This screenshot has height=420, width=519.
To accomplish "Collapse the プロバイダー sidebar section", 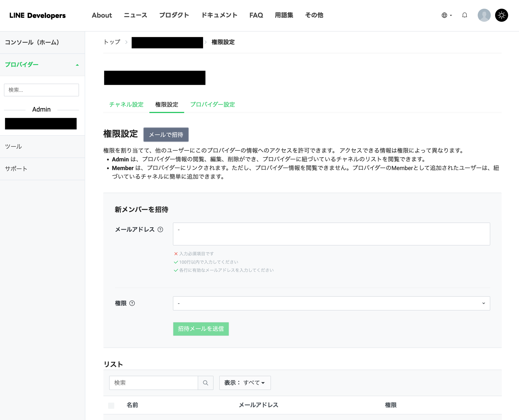I will click(77, 65).
